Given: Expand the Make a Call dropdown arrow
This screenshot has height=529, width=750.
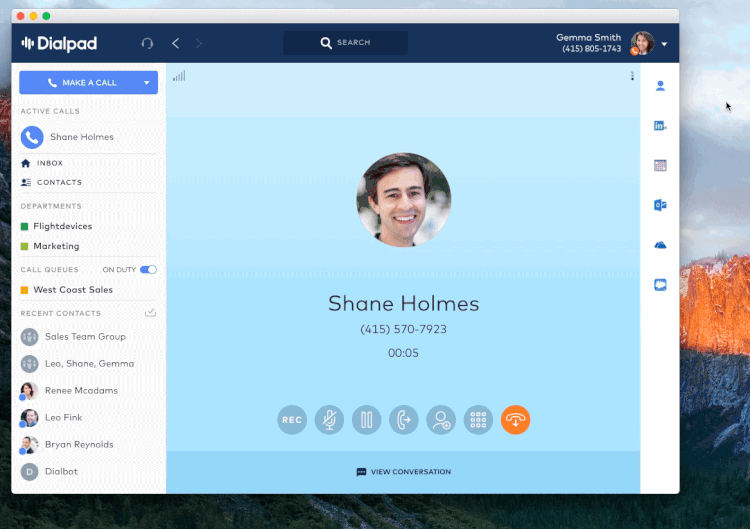Looking at the screenshot, I should pos(146,83).
